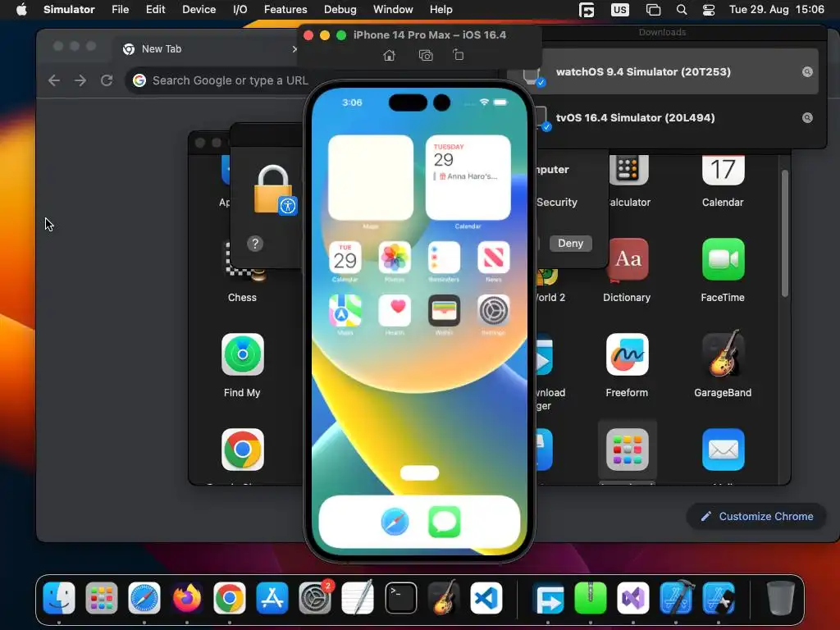The width and height of the screenshot is (840, 630).
Task: Rotate the simulated iPhone using rotate icon
Action: click(x=459, y=55)
